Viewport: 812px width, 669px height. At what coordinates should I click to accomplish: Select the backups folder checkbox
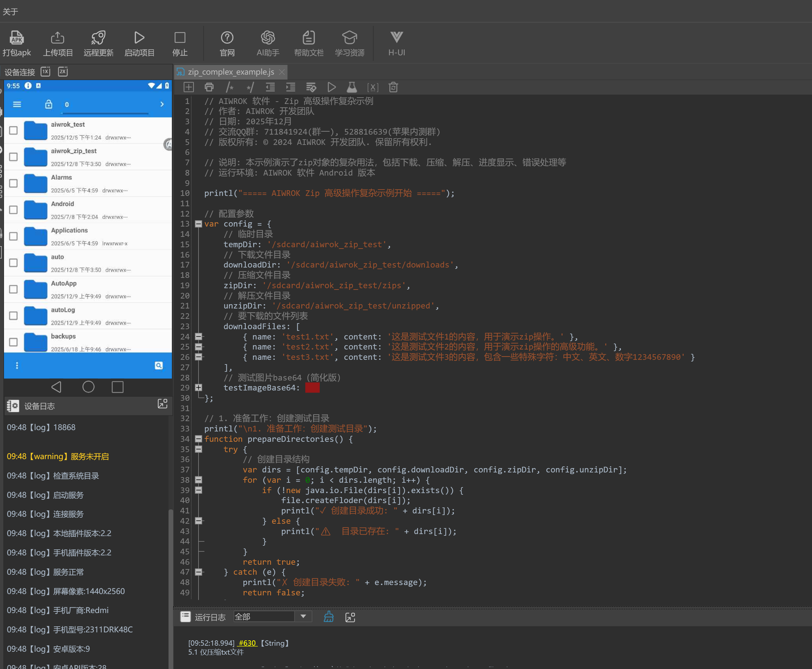(13, 342)
